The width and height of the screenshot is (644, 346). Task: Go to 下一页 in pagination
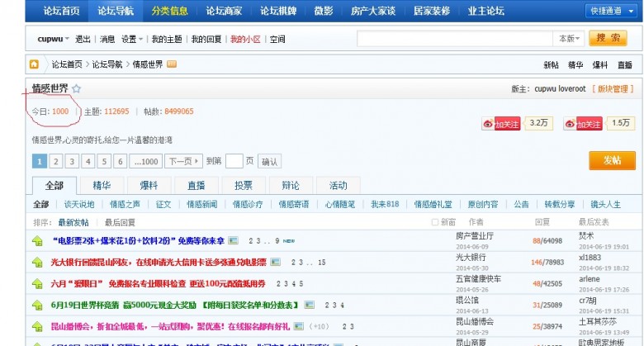coord(184,162)
